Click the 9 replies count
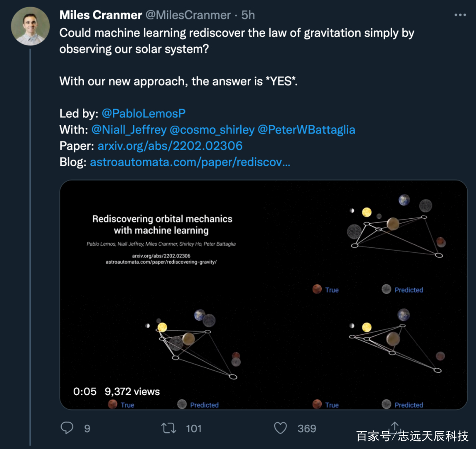476x449 pixels. point(87,428)
